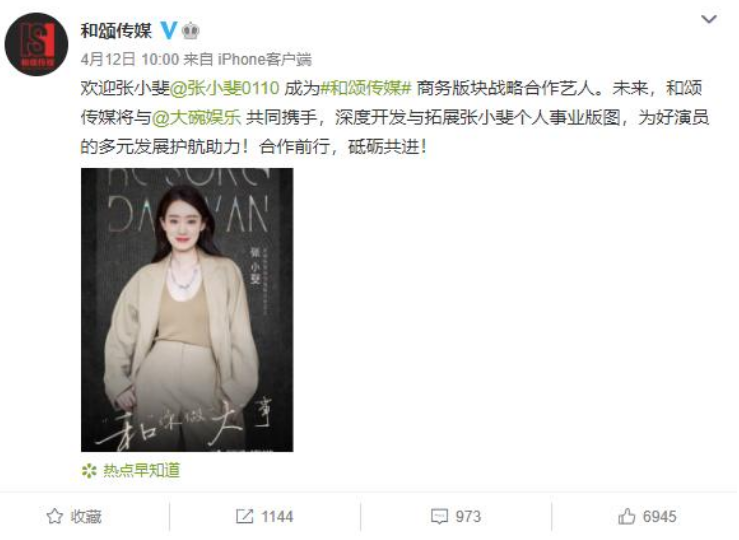Enlarge the 张小斐 poster image
The image size is (739, 540).
(187, 310)
